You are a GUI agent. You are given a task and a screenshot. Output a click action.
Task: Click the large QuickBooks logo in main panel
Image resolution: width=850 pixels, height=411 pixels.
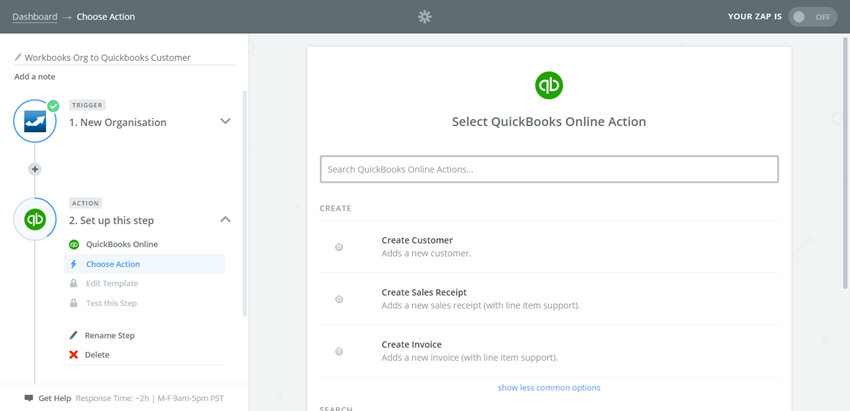coord(549,85)
